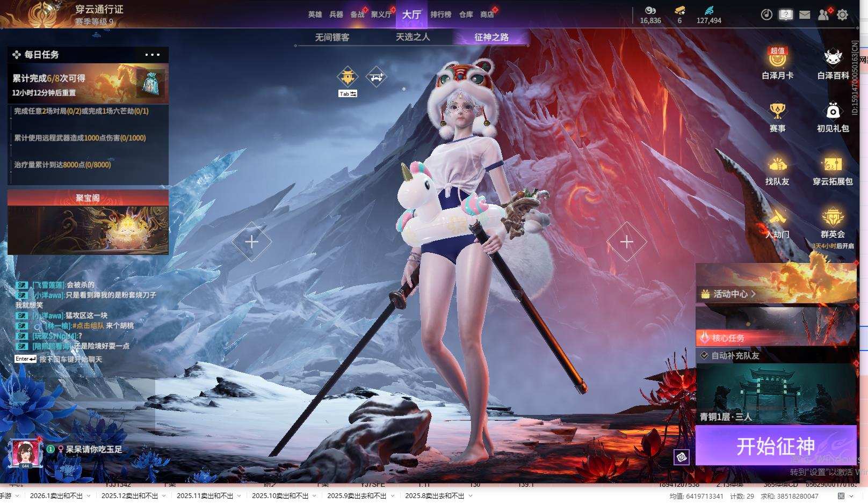Add a teammate in right plus slot
This screenshot has width=868, height=504.
[626, 242]
